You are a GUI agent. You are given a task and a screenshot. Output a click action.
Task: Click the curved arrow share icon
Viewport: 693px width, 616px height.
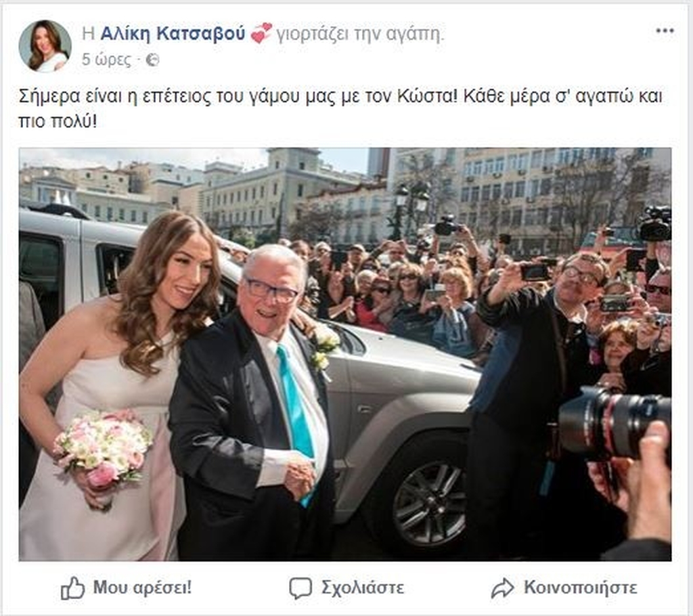(x=503, y=588)
